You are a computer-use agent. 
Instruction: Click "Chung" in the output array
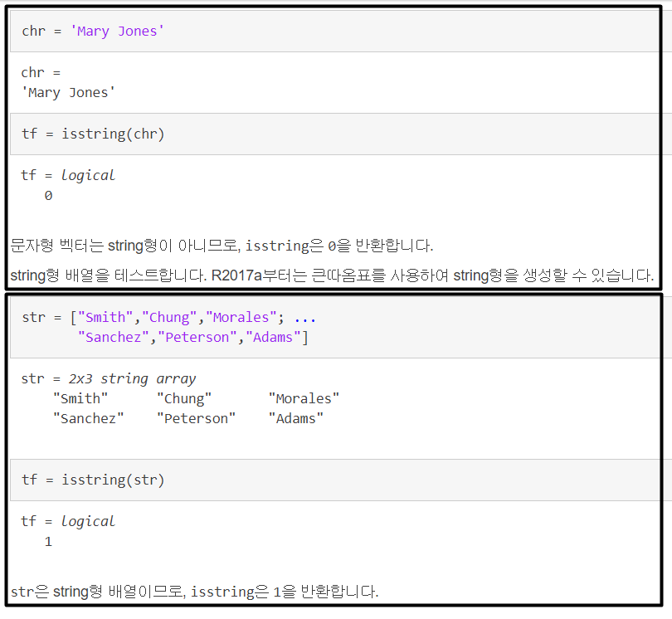tap(184, 398)
